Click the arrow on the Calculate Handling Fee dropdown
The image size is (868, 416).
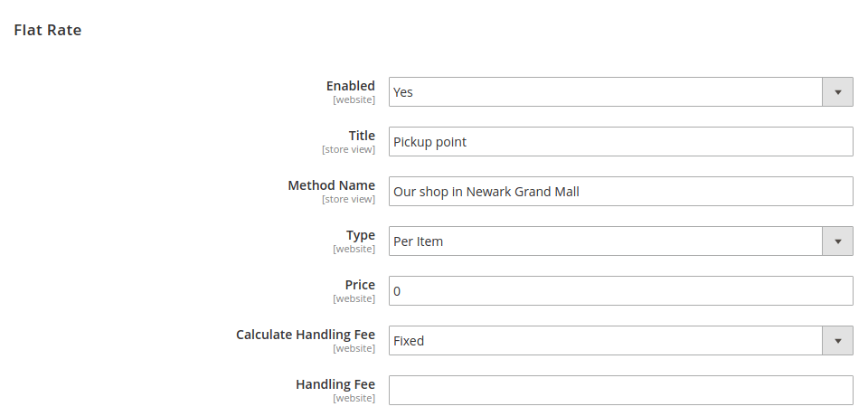coord(837,341)
